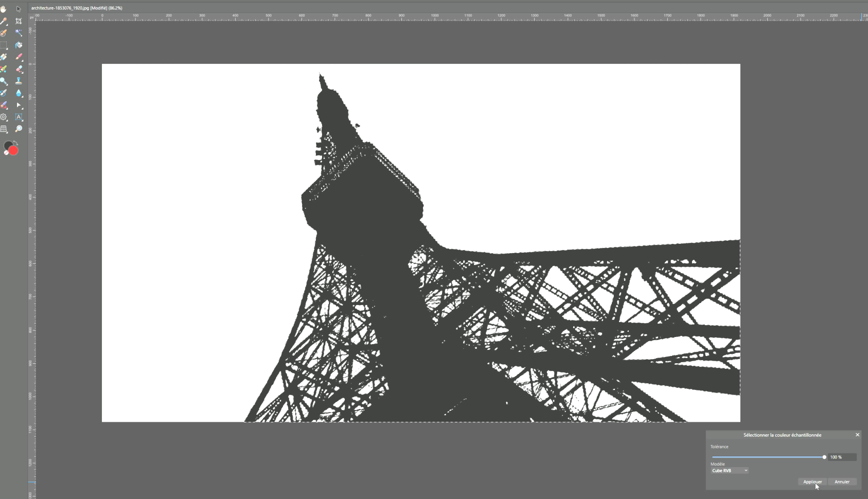Select the Hand view tool
The image size is (868, 499).
click(x=4, y=9)
